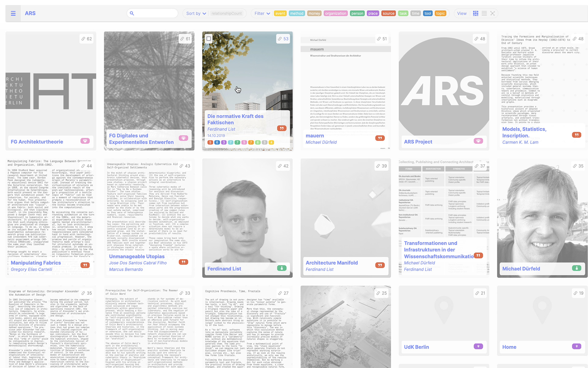
Task: Click organization icon on FG Digitales card
Action: 183,138
